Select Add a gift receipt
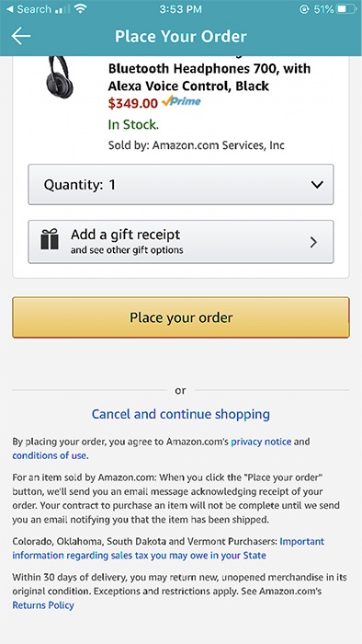This screenshot has height=644, width=362. click(181, 242)
